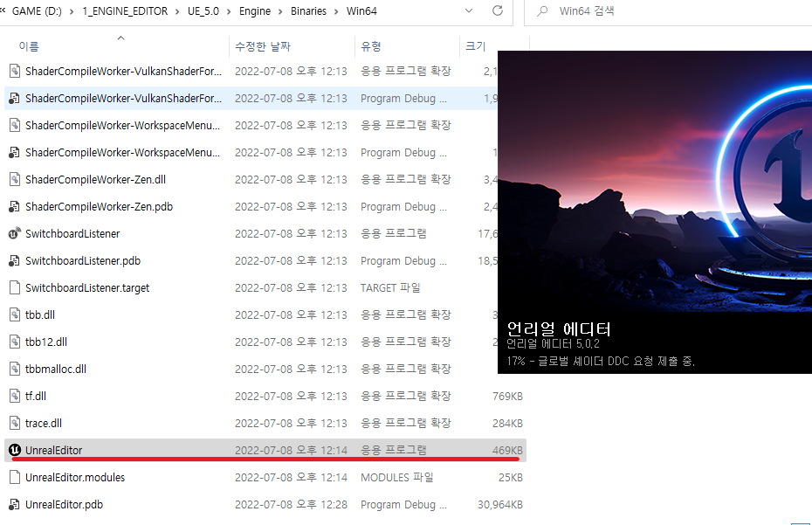This screenshot has width=812, height=525.
Task: Navigate to GAME (D:) breadcrumb
Action: (x=37, y=10)
